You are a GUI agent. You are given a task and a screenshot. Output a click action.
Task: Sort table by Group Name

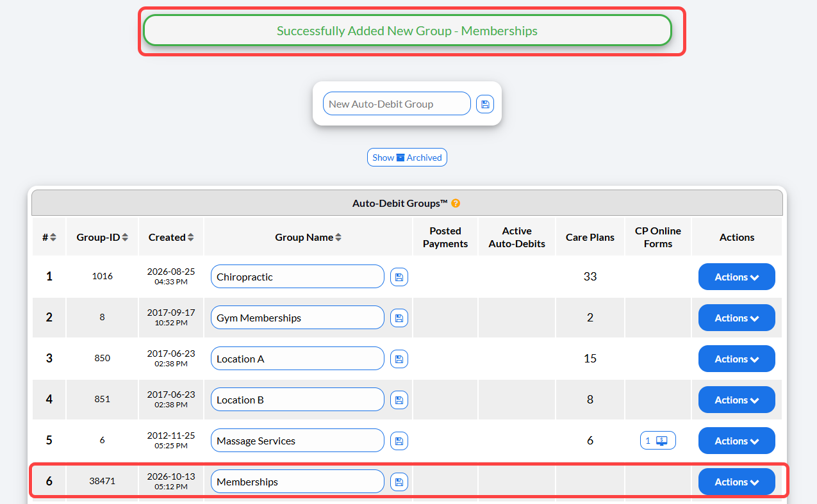pos(308,237)
